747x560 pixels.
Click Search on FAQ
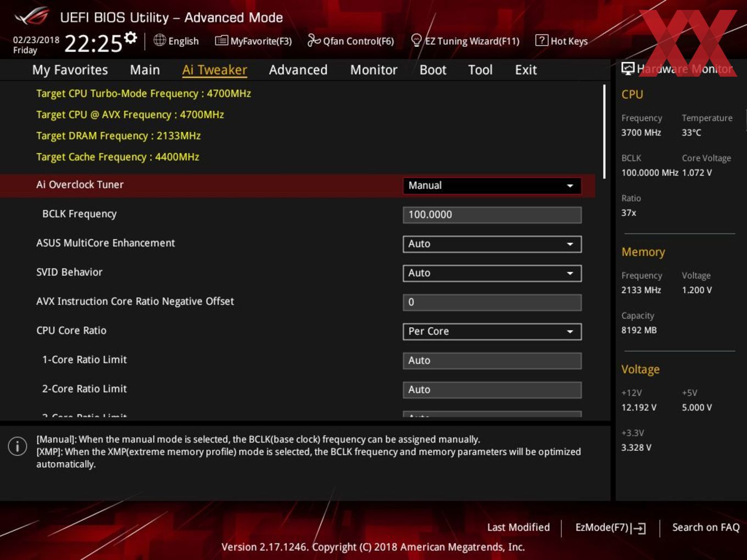706,527
